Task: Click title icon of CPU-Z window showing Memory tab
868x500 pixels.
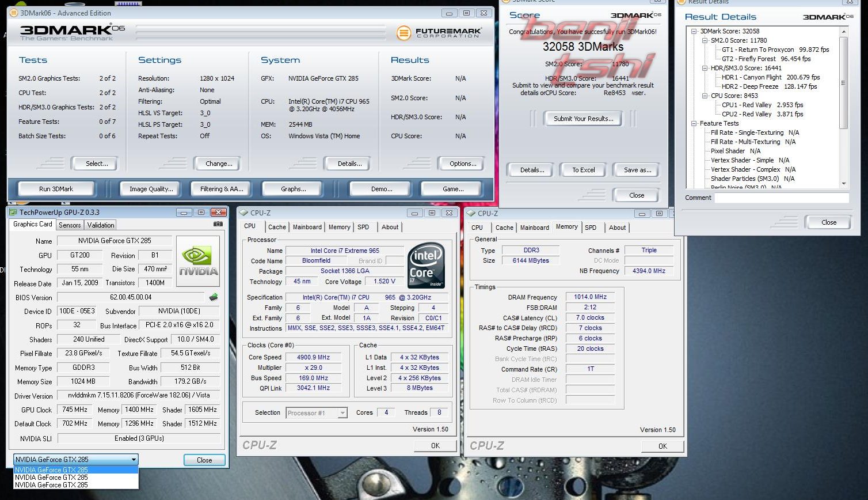Action: tap(471, 213)
